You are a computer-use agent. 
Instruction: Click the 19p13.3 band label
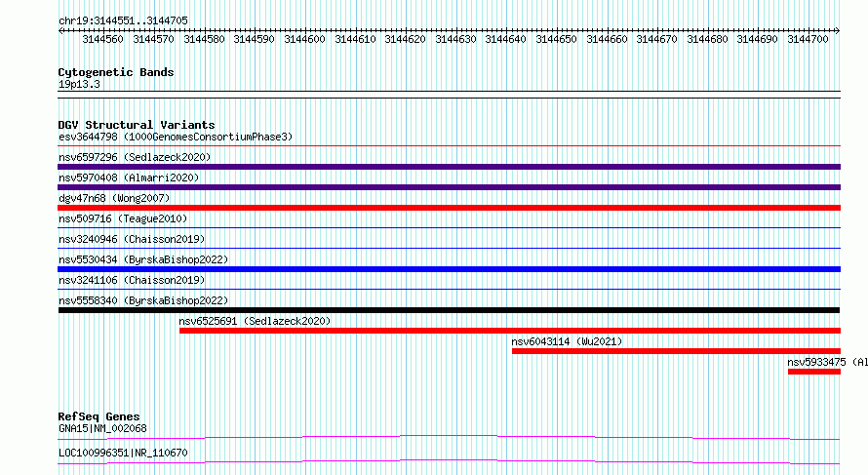click(x=79, y=84)
